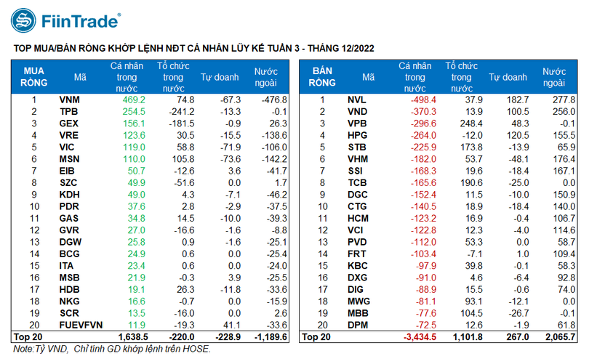Click the FiinTrade circular logo icon
Screen dimensions: 589x364
(x=25, y=22)
